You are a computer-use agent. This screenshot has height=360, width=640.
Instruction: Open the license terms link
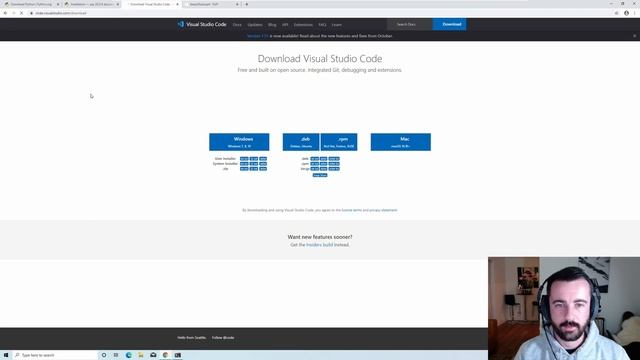tap(351, 210)
